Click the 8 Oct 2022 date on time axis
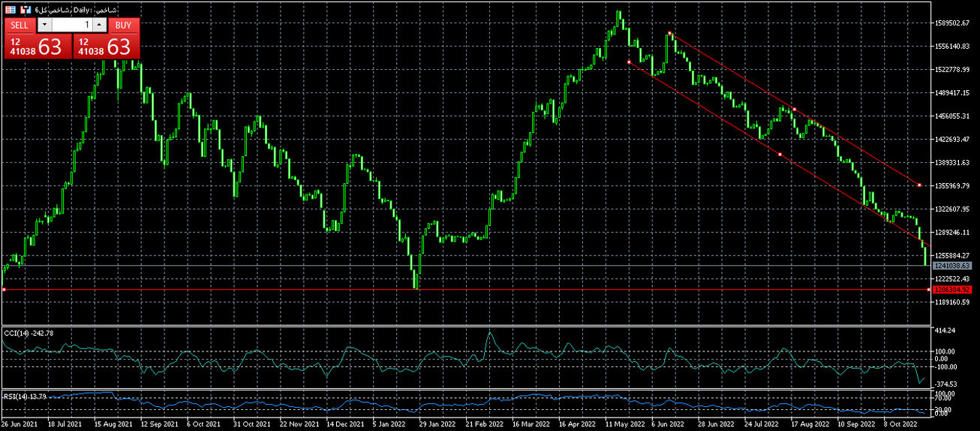The image size is (980, 431). 900,424
